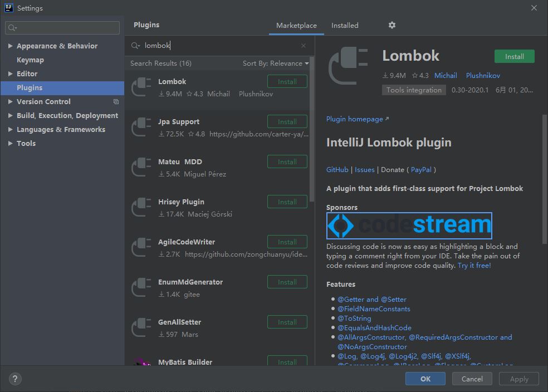Expand Build, Execution, Deployment section
The width and height of the screenshot is (548, 392).
click(10, 116)
